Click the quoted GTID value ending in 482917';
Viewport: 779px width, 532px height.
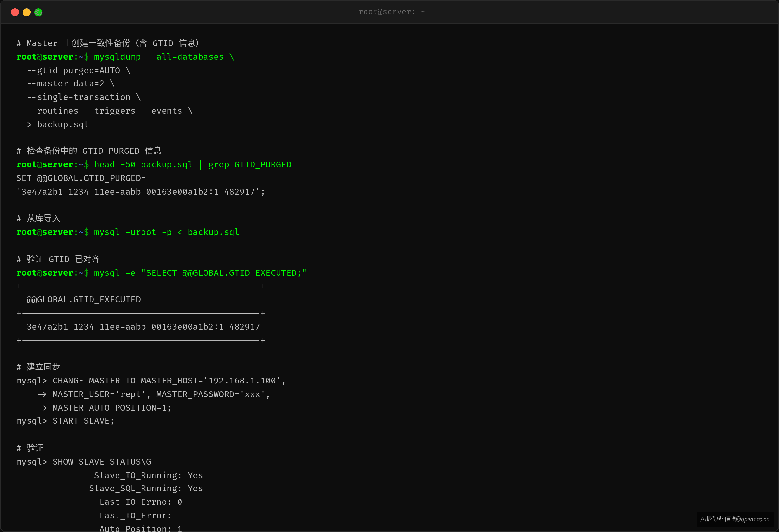pyautogui.click(x=141, y=192)
